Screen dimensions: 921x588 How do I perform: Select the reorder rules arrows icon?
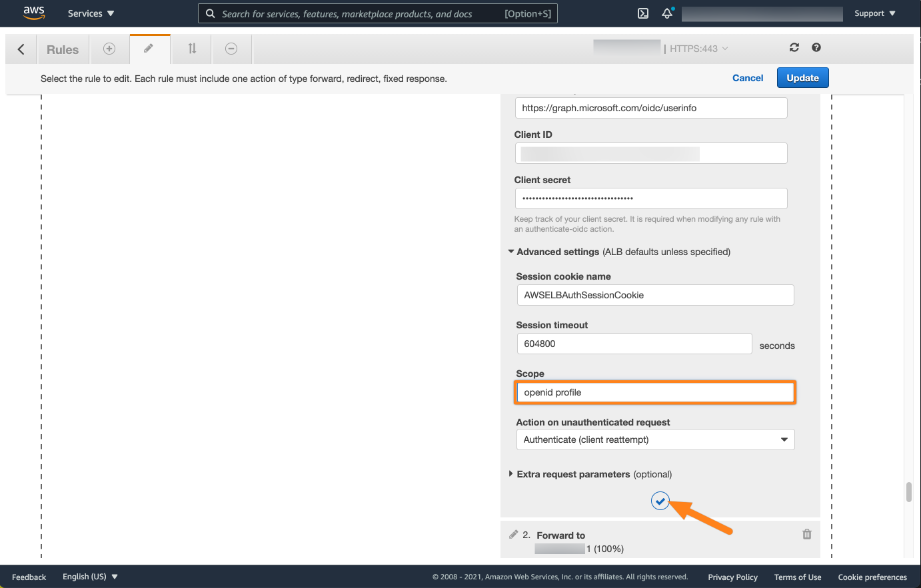coord(192,49)
